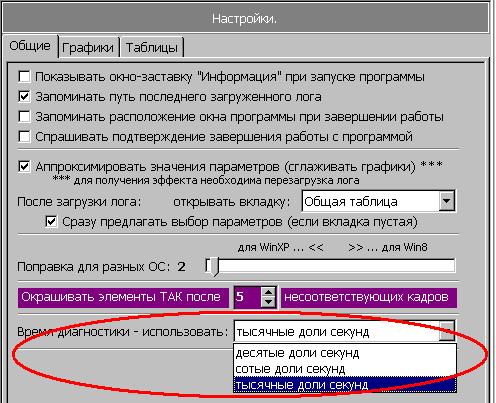The image size is (496, 403).
Task: Click the Поправка для разных ОС slider thumb
Action: tap(212, 267)
